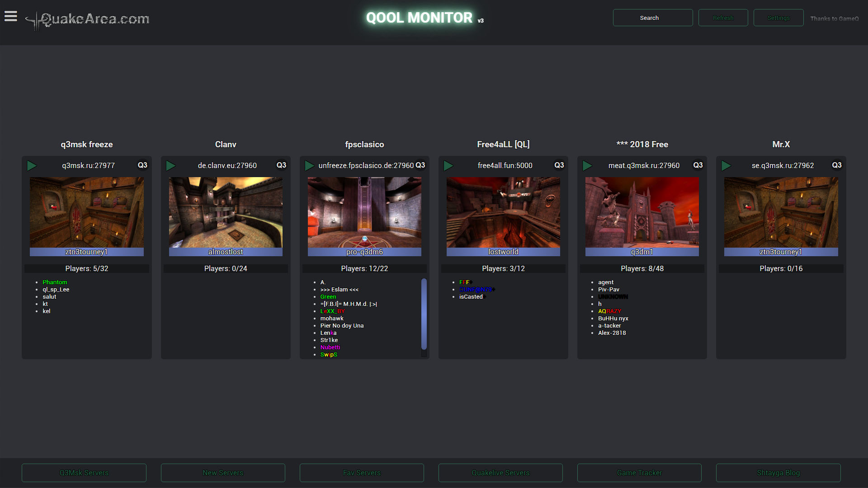The height and width of the screenshot is (488, 868).
Task: Click the Q3 badge on q3msk.ru:27977
Action: click(142, 165)
